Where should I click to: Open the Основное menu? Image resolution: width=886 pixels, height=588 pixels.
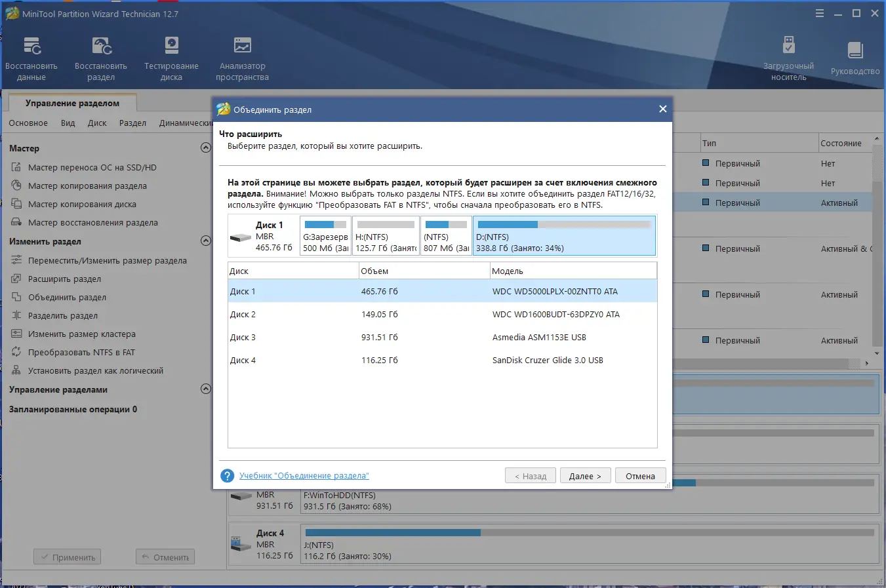pyautogui.click(x=28, y=123)
